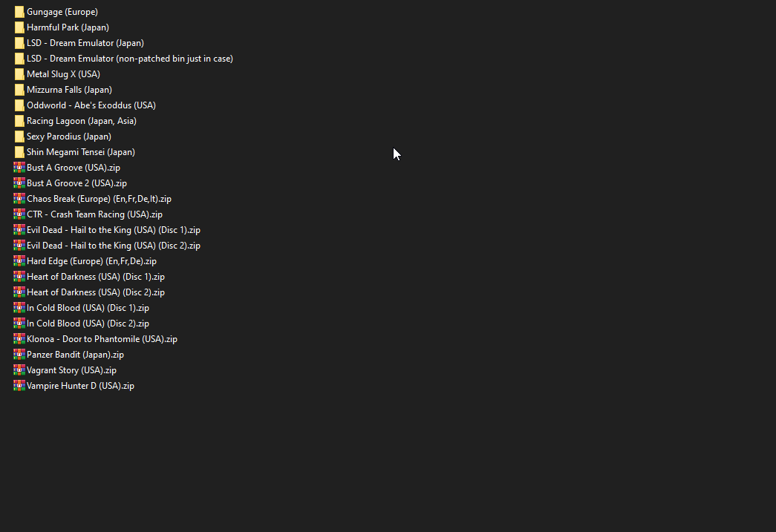The image size is (776, 532).
Task: Select LSD - Dream Emulator (Japan) folder icon
Action: pos(19,43)
